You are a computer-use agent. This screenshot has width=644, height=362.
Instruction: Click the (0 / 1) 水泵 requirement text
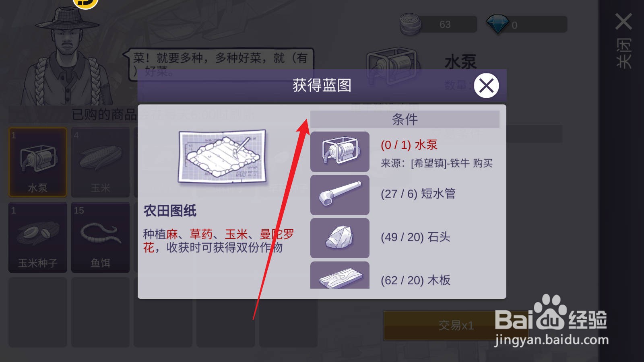click(409, 145)
